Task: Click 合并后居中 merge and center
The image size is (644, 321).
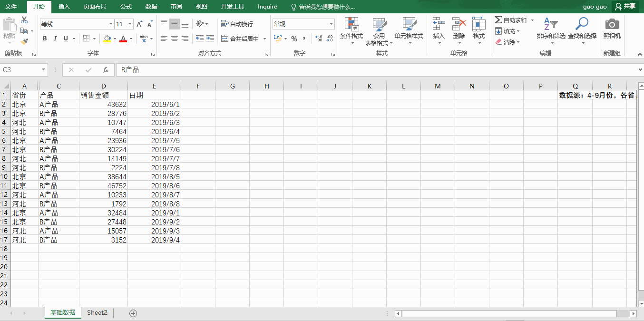Action: click(240, 39)
